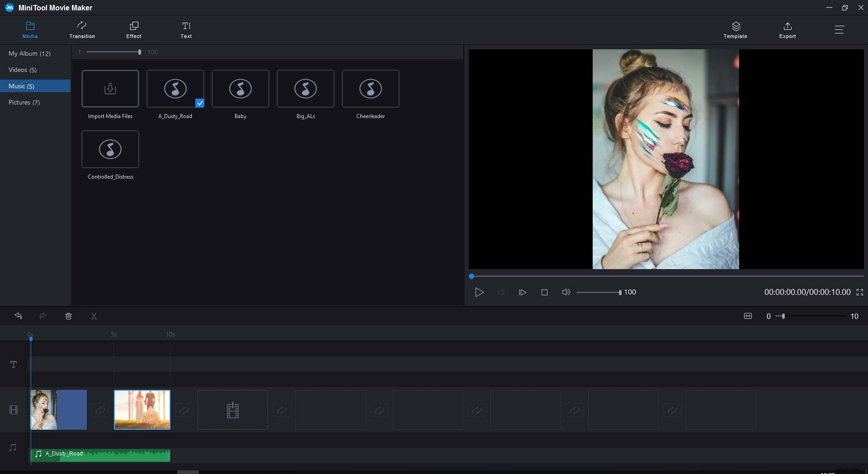868x474 pixels.
Task: Toggle fullscreen preview mode
Action: [x=859, y=292]
